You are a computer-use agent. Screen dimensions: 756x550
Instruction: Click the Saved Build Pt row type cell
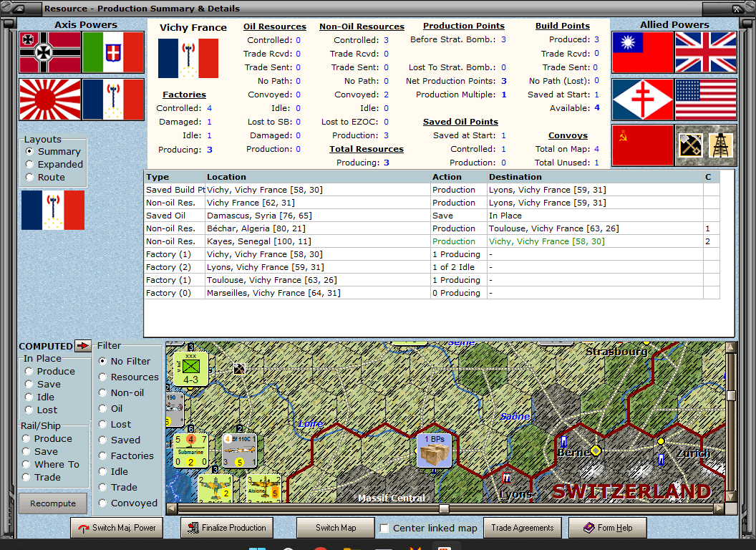coord(175,190)
